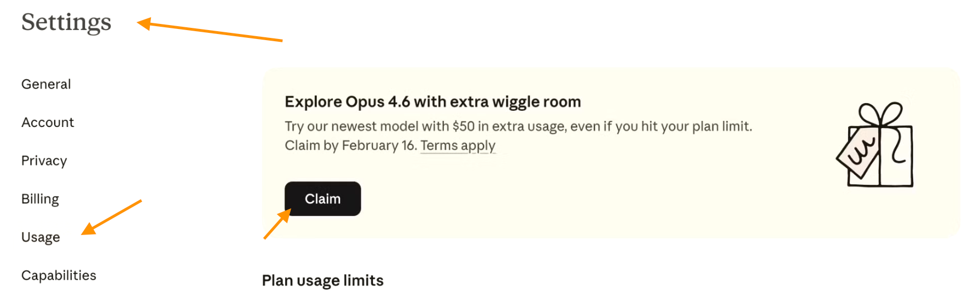The width and height of the screenshot is (980, 303).
Task: Go to the Account settings section
Action: click(48, 123)
